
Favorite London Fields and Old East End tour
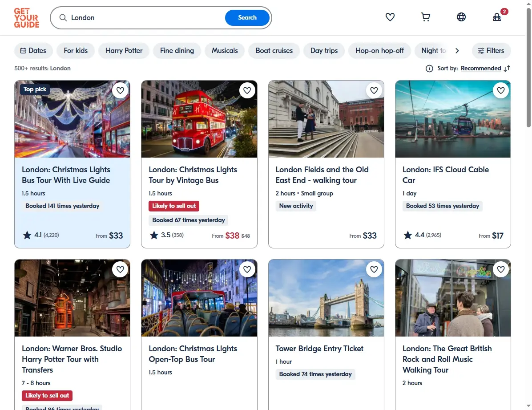tap(374, 90)
